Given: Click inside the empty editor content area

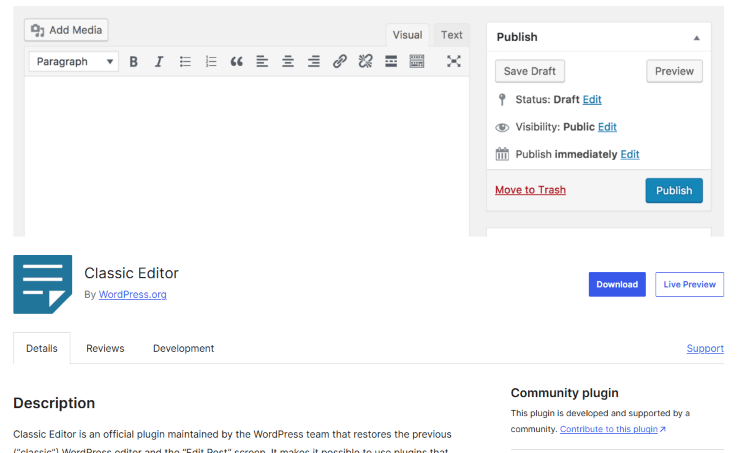Looking at the screenshot, I should click(247, 156).
